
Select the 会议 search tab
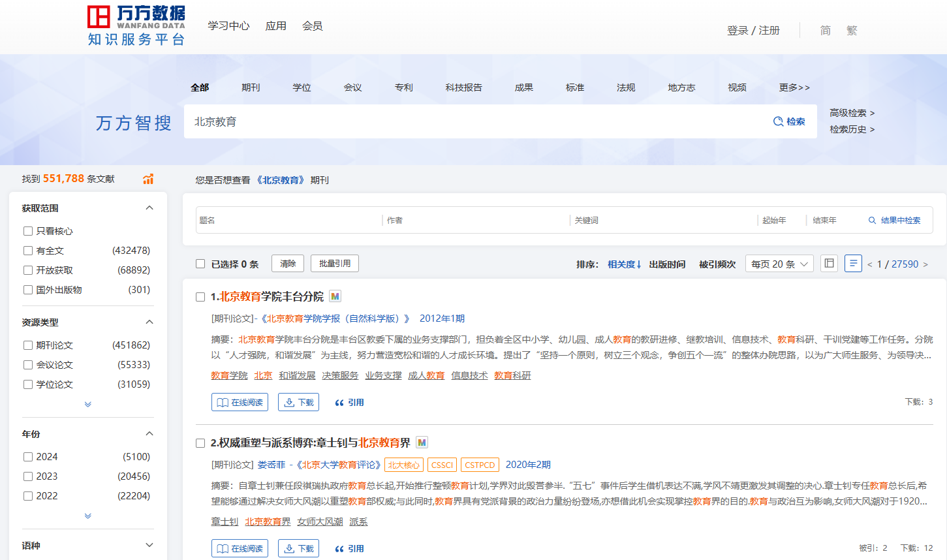click(352, 87)
